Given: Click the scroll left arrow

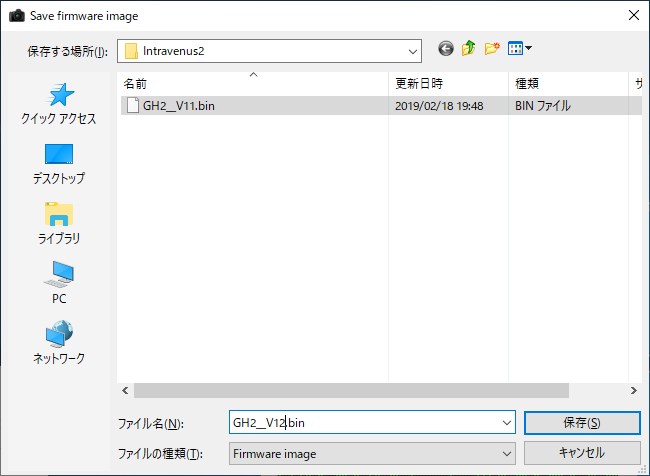Looking at the screenshot, I should pyautogui.click(x=125, y=391).
